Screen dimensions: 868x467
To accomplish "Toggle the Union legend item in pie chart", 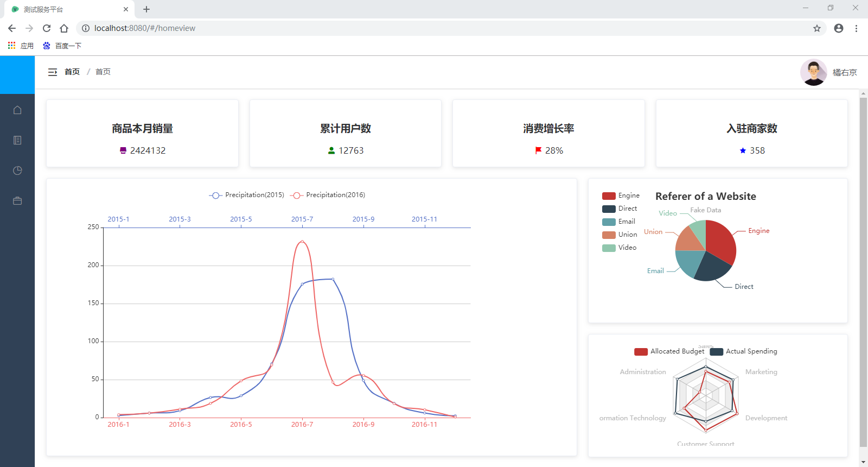I will pyautogui.click(x=620, y=235).
